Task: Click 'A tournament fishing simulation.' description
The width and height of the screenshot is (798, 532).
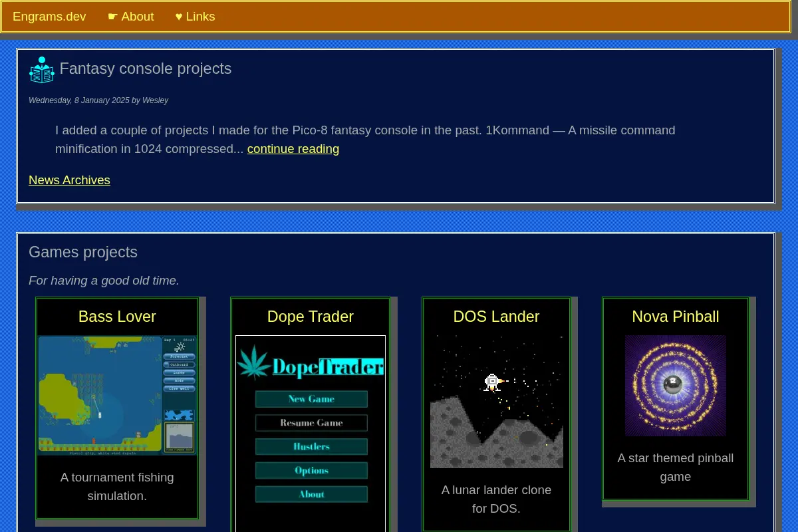Action: (117, 487)
